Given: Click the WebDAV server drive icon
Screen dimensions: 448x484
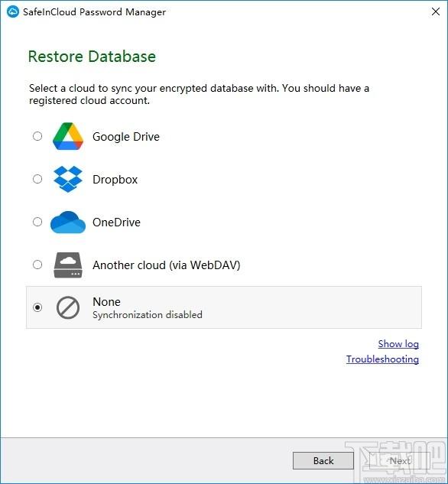Looking at the screenshot, I should [68, 265].
